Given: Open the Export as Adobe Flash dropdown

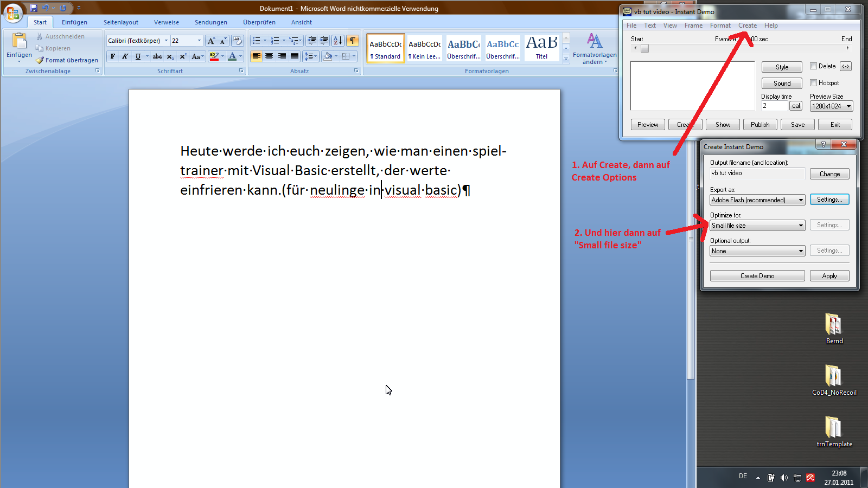Looking at the screenshot, I should point(757,200).
